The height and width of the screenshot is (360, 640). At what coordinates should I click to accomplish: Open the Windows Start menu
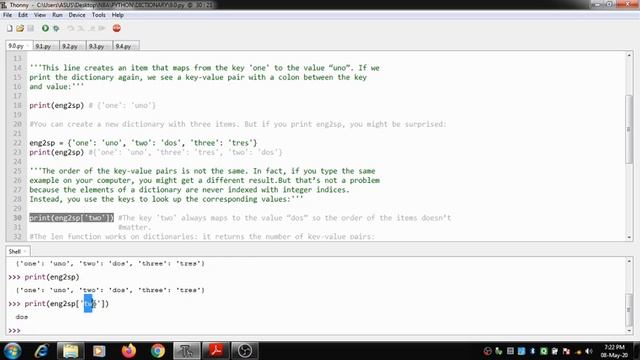tap(12, 351)
